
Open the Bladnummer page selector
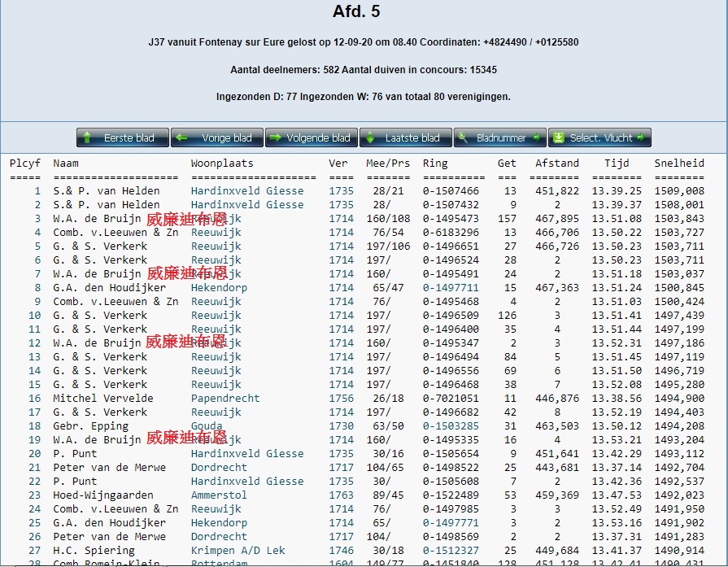click(x=500, y=138)
